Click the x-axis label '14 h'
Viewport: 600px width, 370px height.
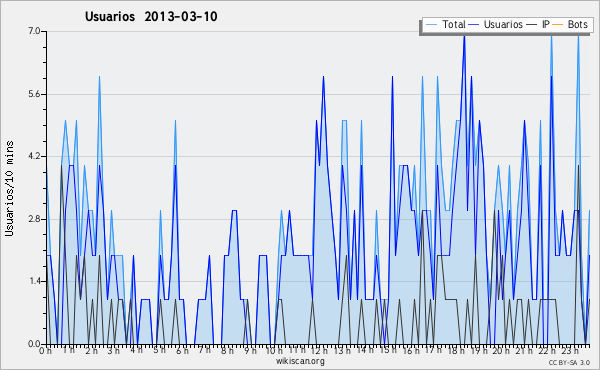pos(365,350)
